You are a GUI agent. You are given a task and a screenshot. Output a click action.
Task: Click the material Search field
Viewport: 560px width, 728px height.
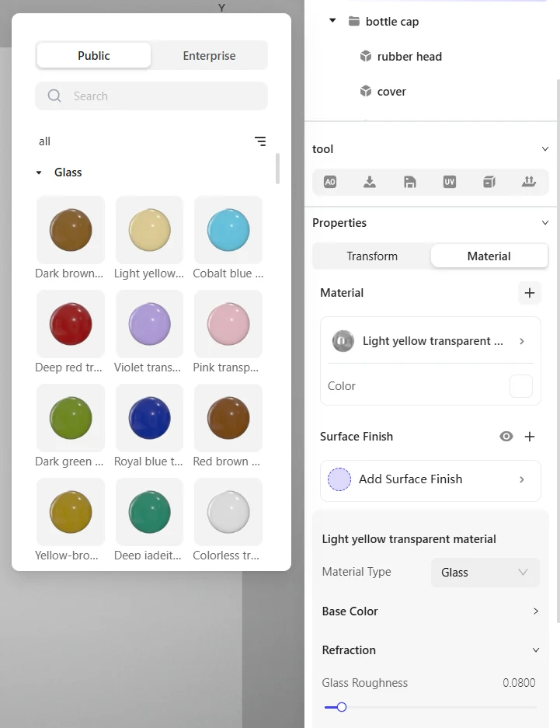coord(151,96)
